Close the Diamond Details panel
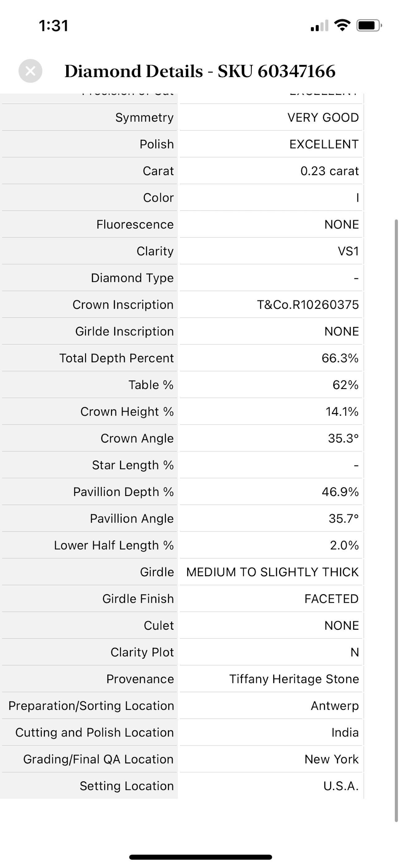The image size is (401, 868). pos(30,71)
